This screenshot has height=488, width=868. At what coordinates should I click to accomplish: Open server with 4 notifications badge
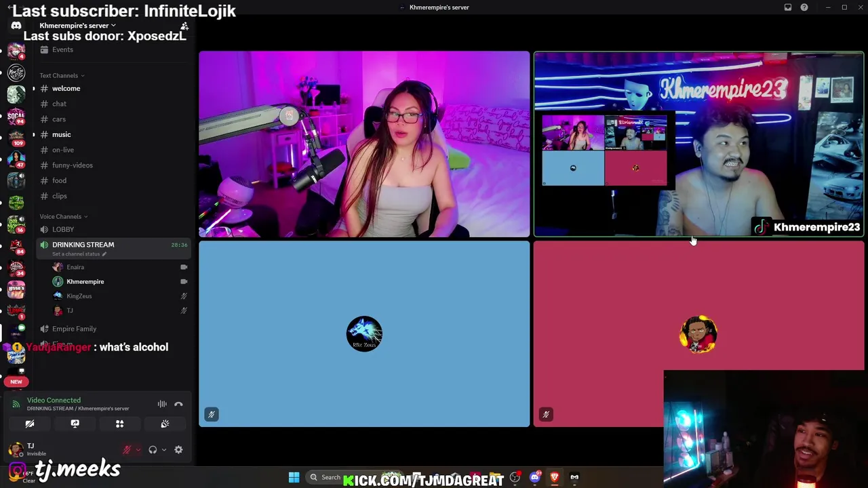pos(16,52)
